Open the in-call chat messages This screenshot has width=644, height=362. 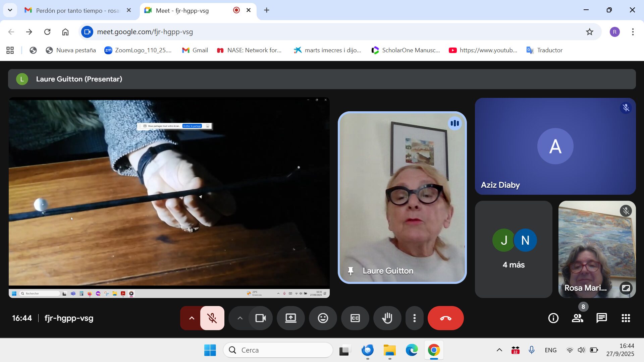coord(601,318)
